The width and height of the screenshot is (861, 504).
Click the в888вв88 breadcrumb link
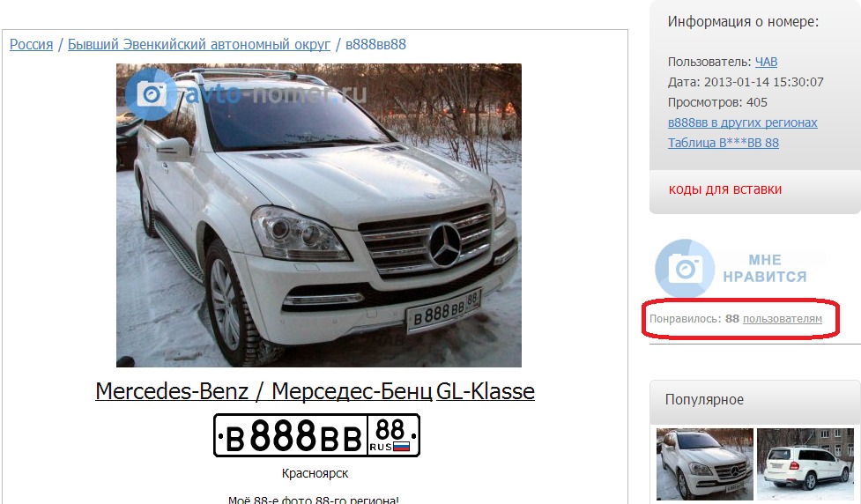pyautogui.click(x=375, y=44)
